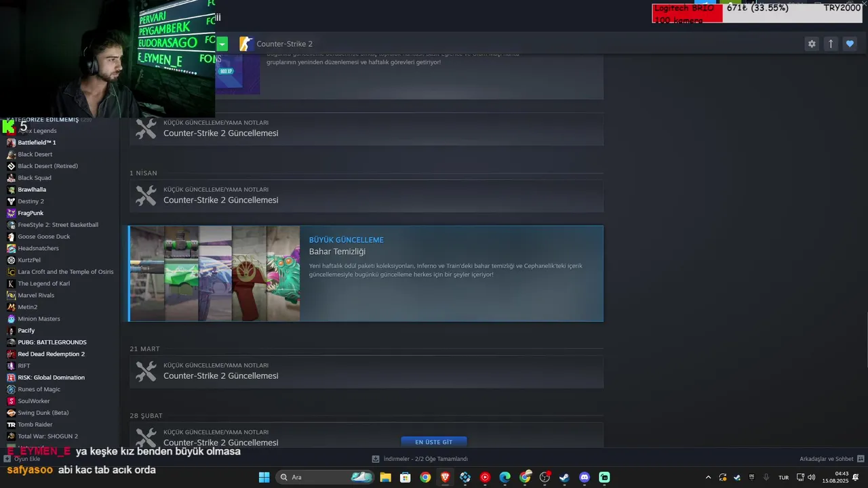Open File Explorer from taskbar
This screenshot has height=488, width=868.
pyautogui.click(x=385, y=477)
